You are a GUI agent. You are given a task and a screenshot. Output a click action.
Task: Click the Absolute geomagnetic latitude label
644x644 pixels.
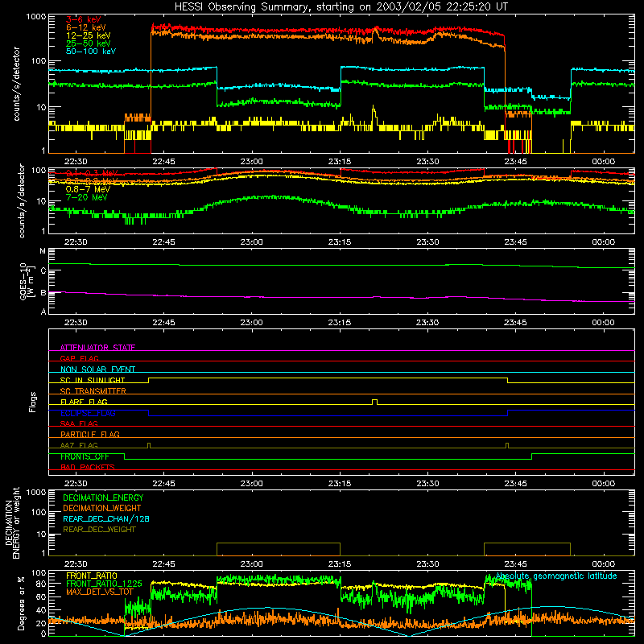pos(556,576)
